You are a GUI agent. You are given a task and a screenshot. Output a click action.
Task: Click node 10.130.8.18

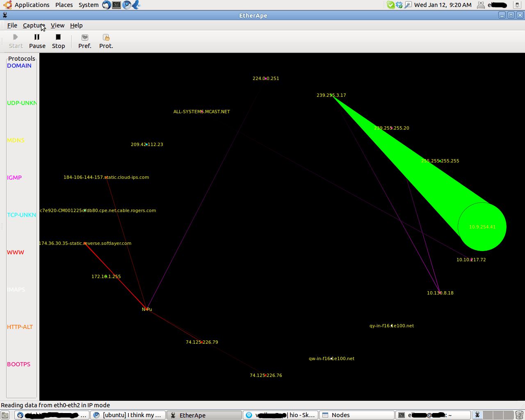tap(440, 293)
